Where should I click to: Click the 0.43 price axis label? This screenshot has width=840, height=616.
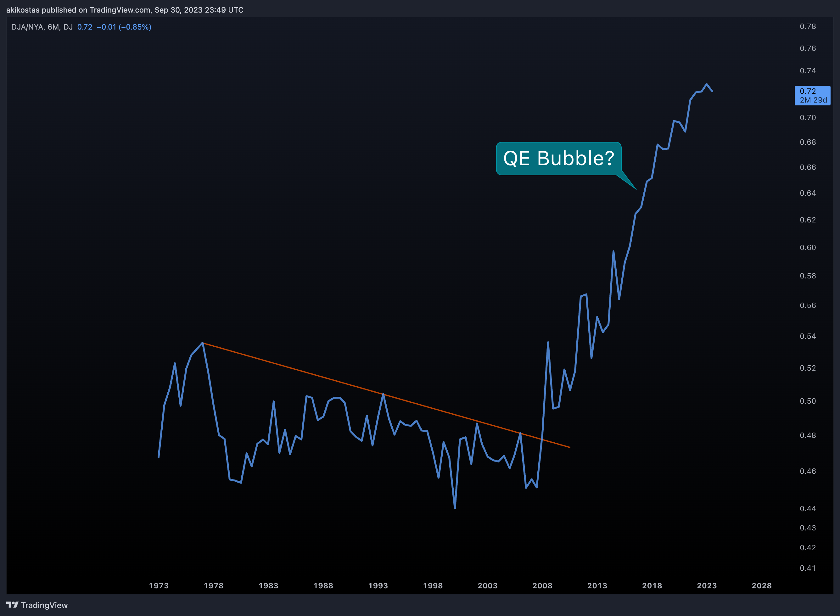[808, 528]
